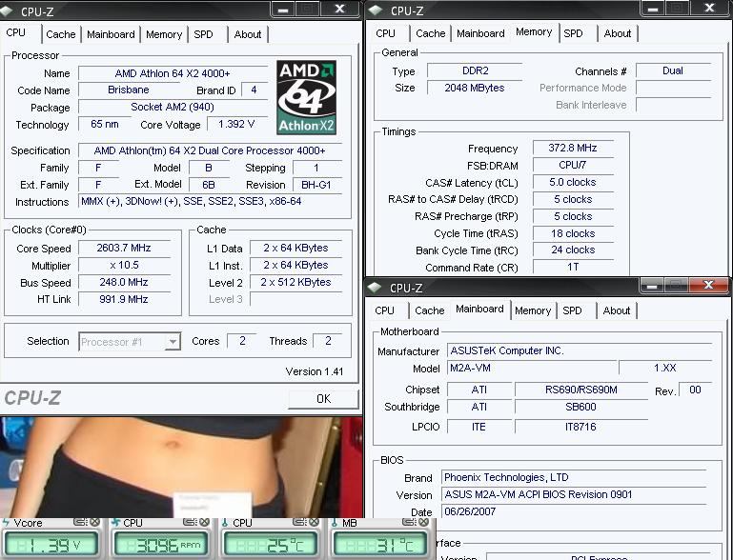This screenshot has width=733, height=560.
Task: Open Memory tab in left CPU-Z window
Action: tap(164, 34)
